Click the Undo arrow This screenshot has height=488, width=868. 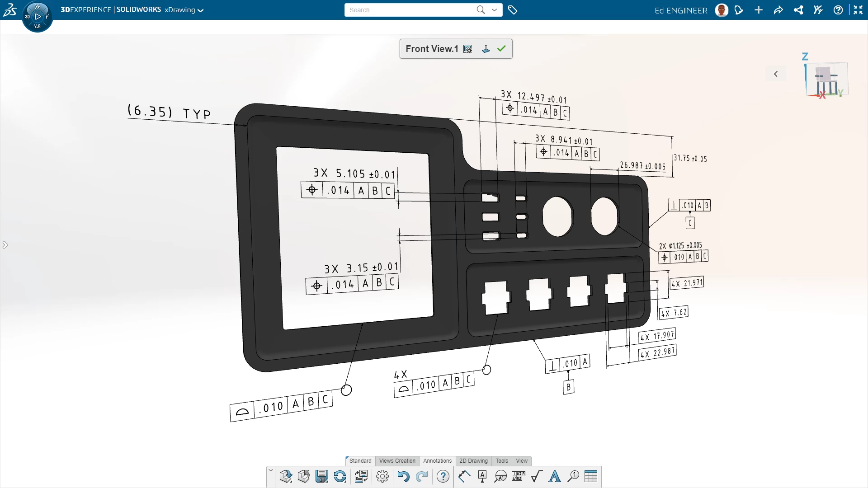pyautogui.click(x=403, y=476)
